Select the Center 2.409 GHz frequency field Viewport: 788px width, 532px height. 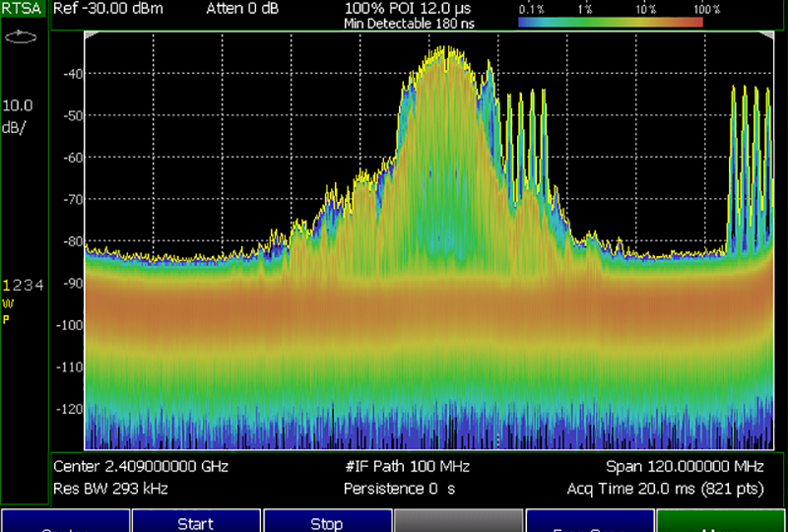(x=133, y=466)
